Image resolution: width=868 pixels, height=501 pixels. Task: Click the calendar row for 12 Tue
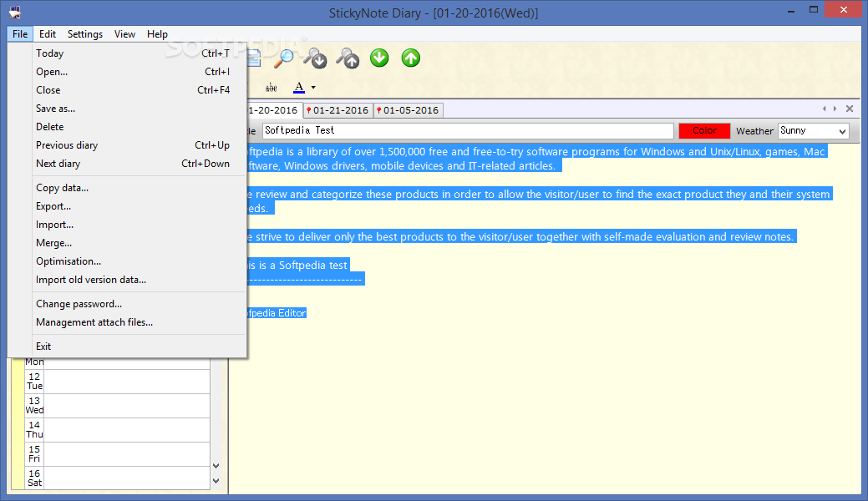[x=117, y=382]
